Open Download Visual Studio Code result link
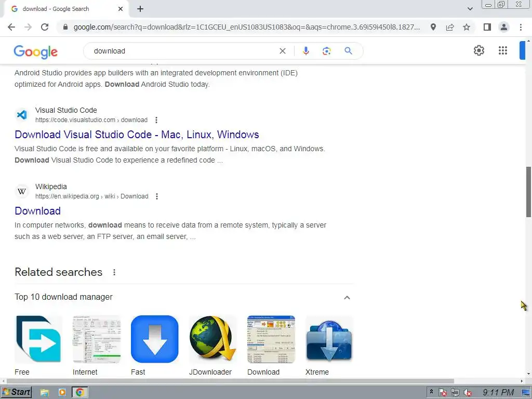Viewport: 532px width, 399px height. click(137, 135)
